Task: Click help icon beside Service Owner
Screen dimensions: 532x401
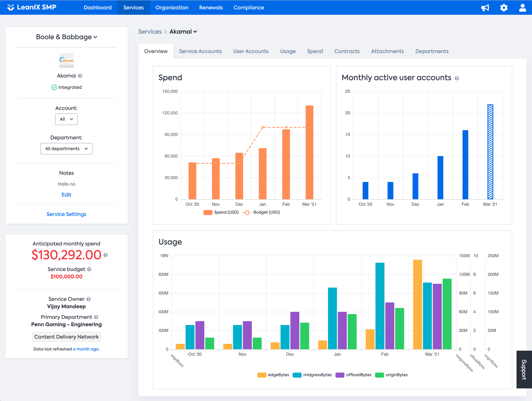Action: coord(88,299)
